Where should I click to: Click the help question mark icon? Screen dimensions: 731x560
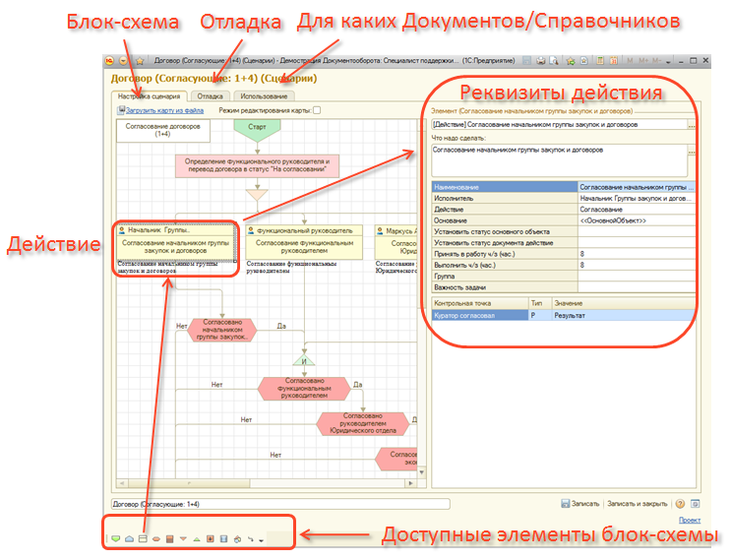680,503
